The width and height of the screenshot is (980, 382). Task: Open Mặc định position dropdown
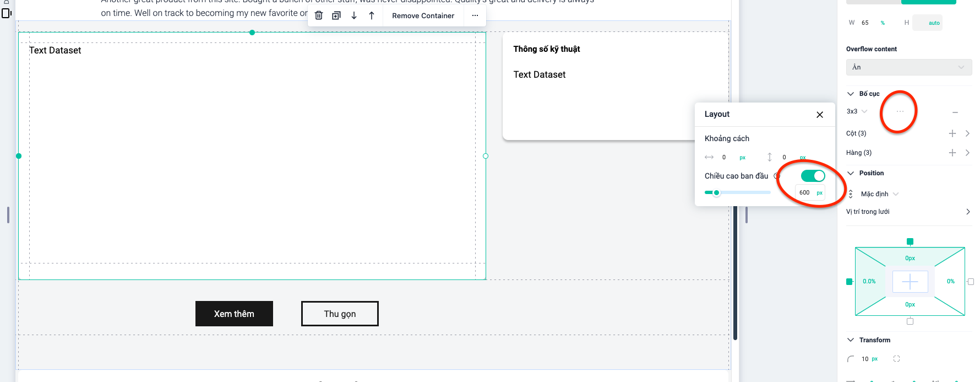coord(879,194)
